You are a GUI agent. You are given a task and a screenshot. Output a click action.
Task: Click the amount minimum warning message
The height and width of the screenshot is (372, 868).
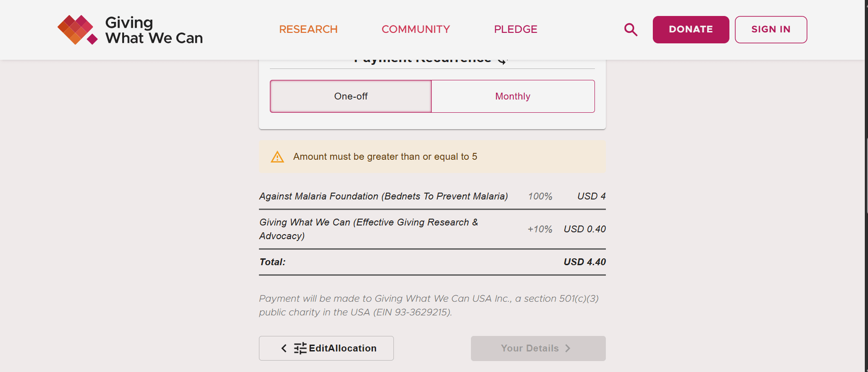[385, 157]
